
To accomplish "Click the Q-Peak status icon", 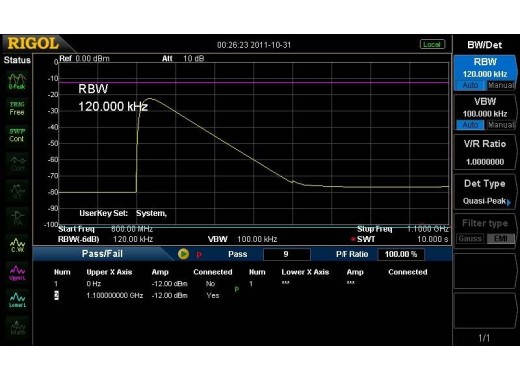I will point(17,82).
